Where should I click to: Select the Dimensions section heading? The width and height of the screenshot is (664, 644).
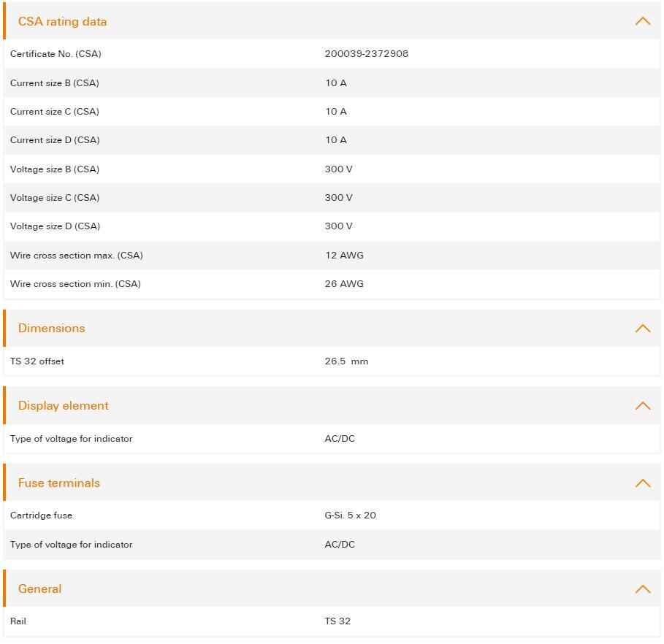(51, 329)
